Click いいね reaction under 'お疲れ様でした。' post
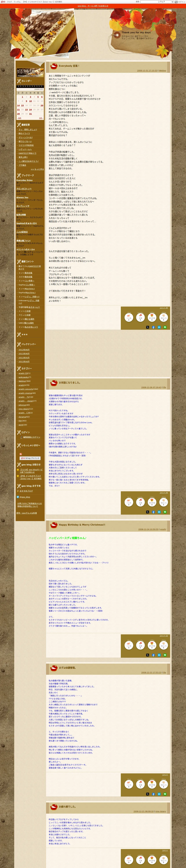This screenshot has height=868, width=186. 129,860
